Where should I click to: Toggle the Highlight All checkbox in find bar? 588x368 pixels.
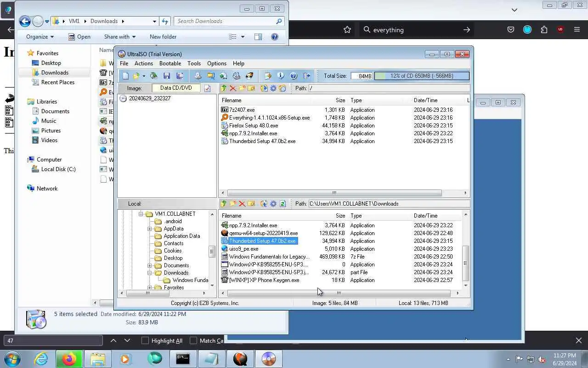coord(145,340)
